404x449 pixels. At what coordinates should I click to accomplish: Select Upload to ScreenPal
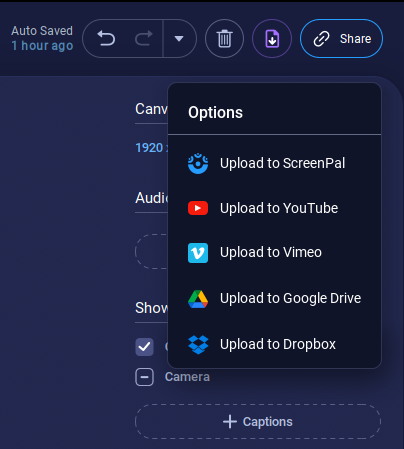274,163
